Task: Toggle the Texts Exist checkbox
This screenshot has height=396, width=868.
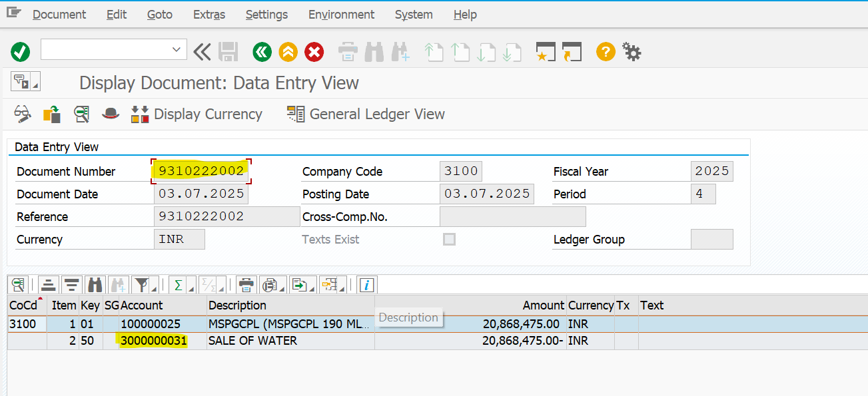Action: tap(450, 239)
